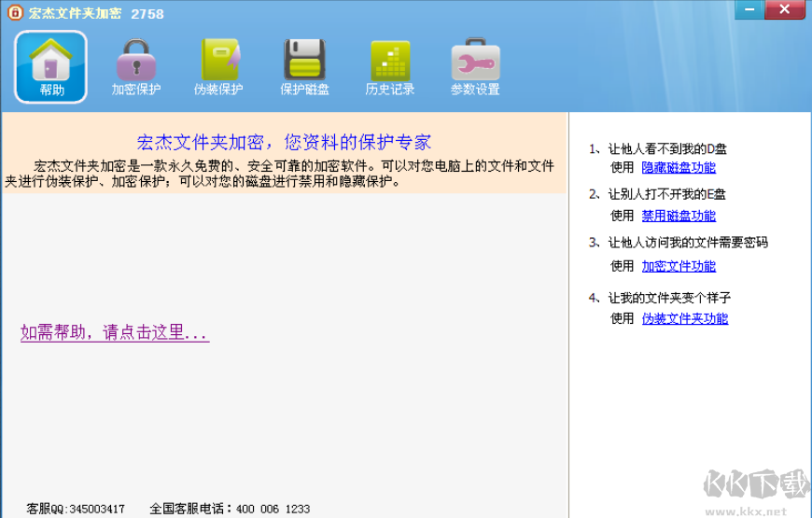
Task: Click the 如需帮助，请点击这里 link
Action: 115,332
